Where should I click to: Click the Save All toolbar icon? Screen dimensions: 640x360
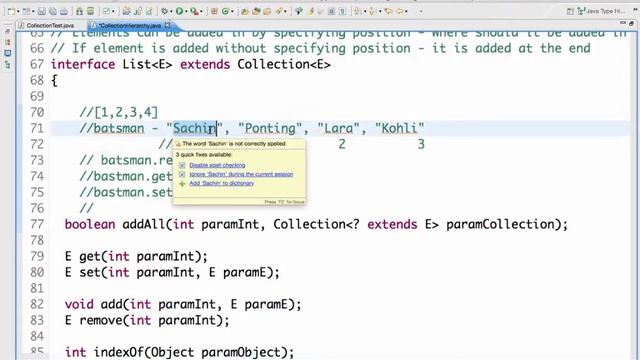53,11
